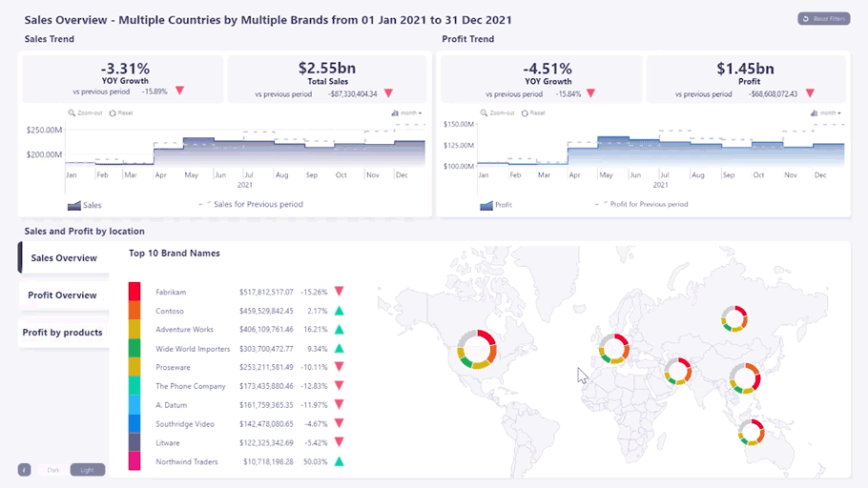Switch theme to Dark mode
This screenshot has height=488, width=868.
click(52, 470)
